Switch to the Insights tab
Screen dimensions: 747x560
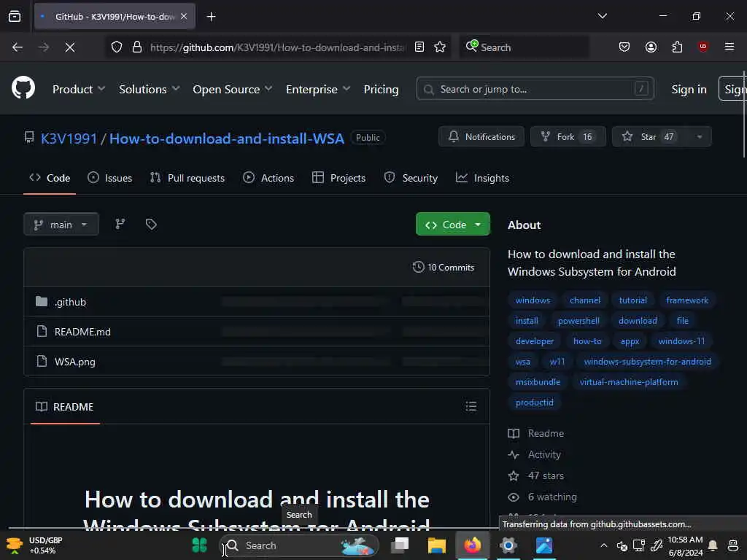pyautogui.click(x=482, y=178)
